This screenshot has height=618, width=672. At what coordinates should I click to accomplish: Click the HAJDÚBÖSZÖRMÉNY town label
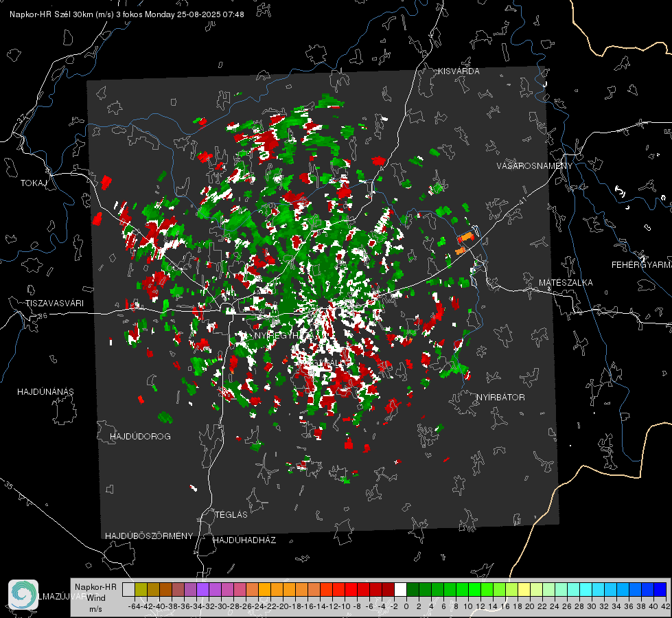click(x=149, y=536)
